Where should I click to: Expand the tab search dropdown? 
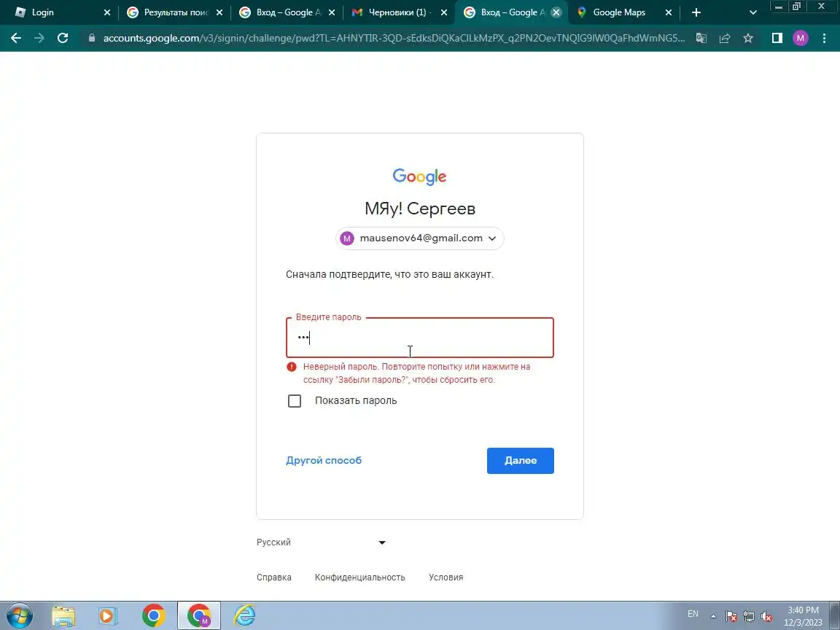(x=752, y=12)
